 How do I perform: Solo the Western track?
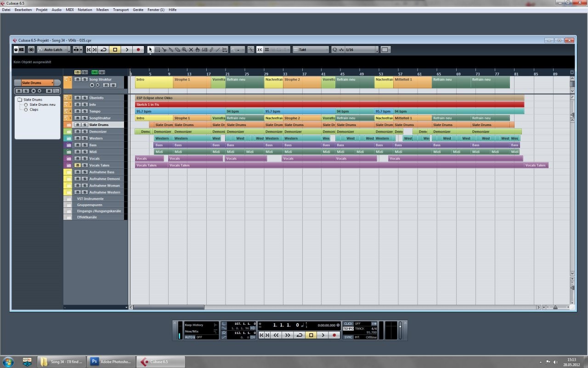click(x=85, y=138)
